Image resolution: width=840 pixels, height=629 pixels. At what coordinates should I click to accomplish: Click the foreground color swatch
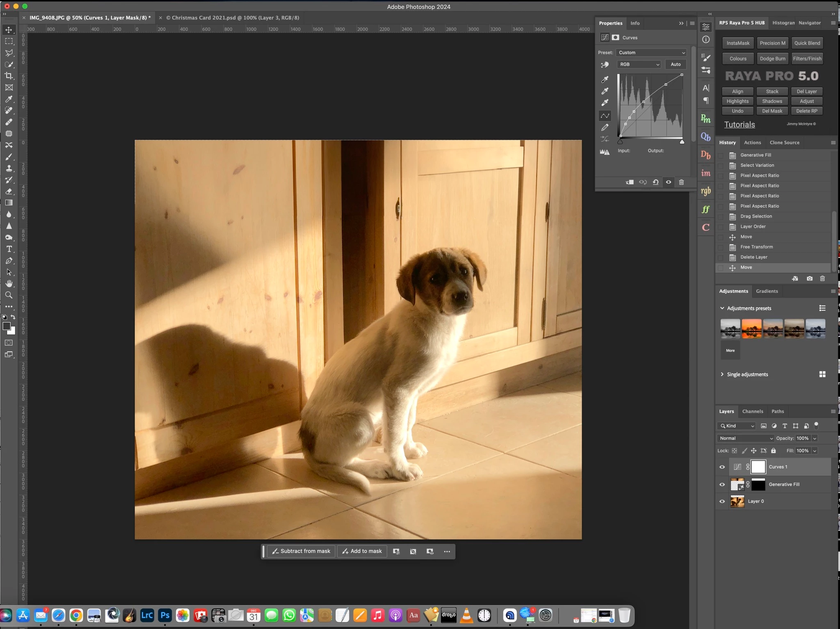click(7, 326)
